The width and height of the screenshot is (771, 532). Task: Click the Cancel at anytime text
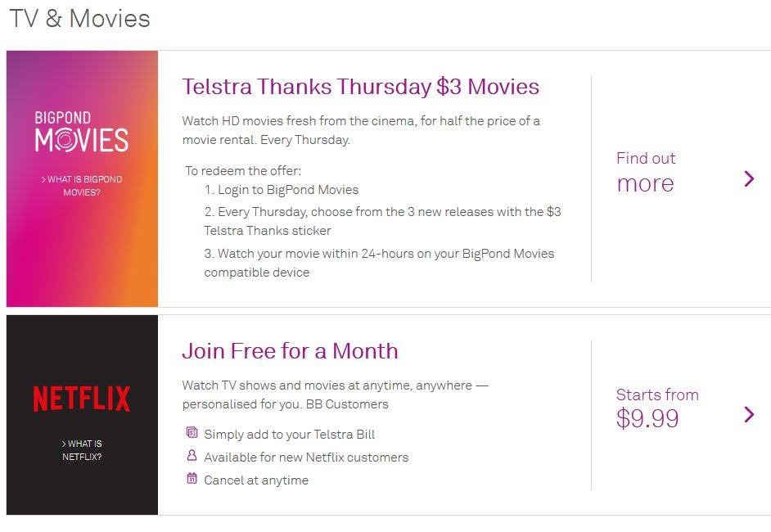[x=256, y=480]
